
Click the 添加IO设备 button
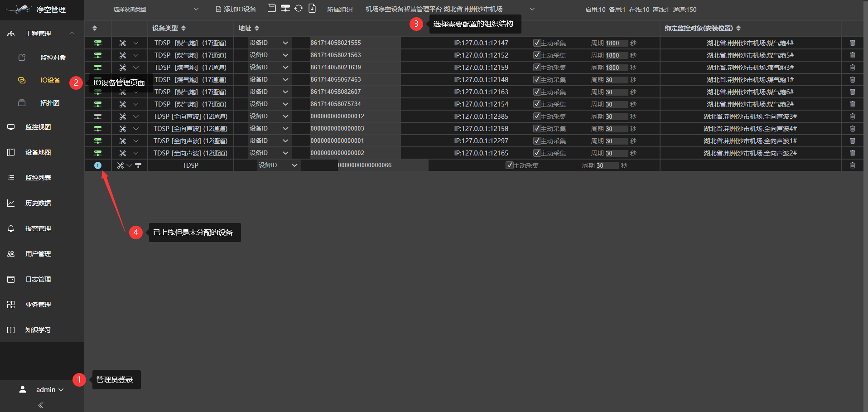236,9
